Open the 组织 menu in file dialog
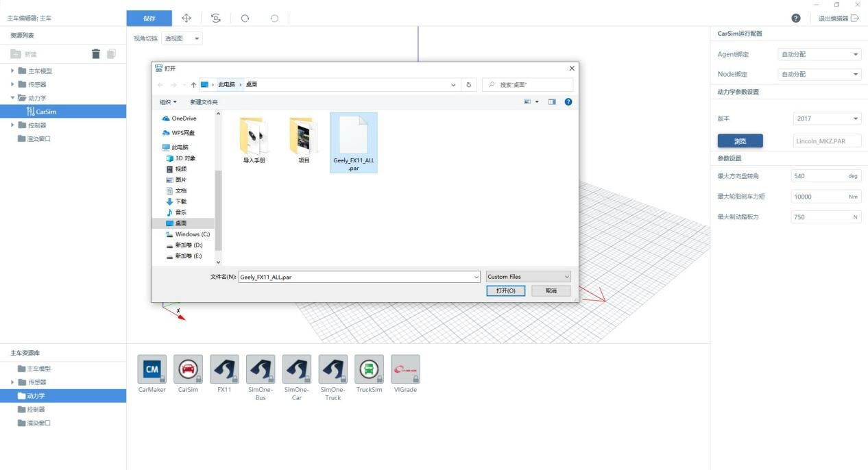The height and width of the screenshot is (470, 868). (x=168, y=102)
